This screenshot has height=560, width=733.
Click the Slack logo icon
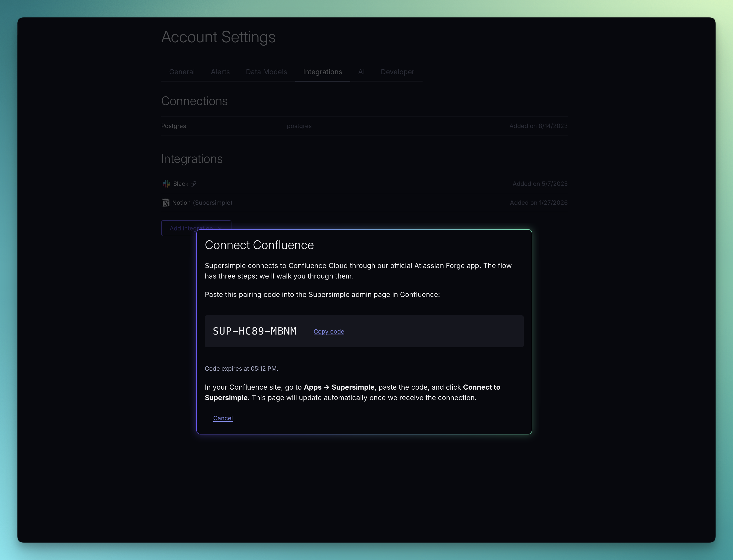point(166,184)
